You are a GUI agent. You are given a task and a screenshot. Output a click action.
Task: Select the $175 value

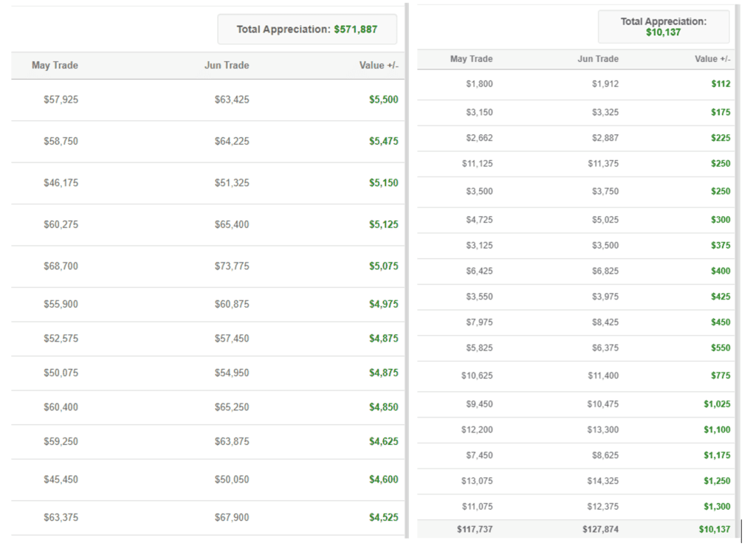721,112
